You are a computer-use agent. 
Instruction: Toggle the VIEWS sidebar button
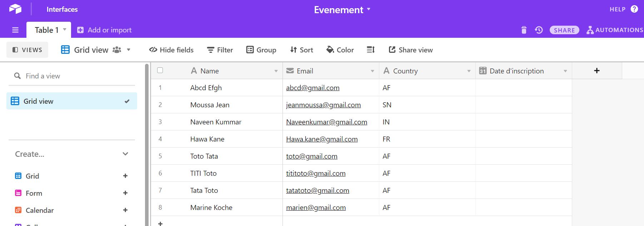tap(27, 50)
